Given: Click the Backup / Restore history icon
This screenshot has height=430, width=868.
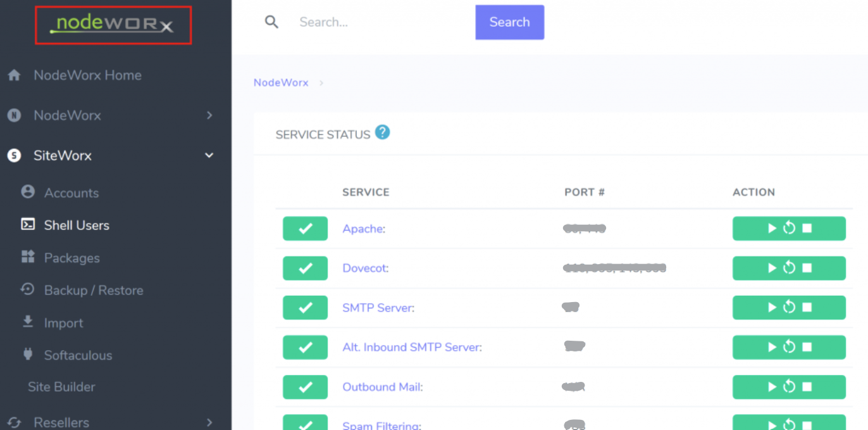Looking at the screenshot, I should point(28,289).
